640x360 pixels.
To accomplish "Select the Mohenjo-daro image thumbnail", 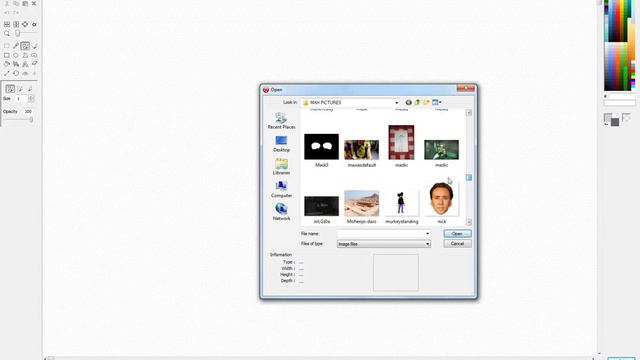I will (x=361, y=203).
